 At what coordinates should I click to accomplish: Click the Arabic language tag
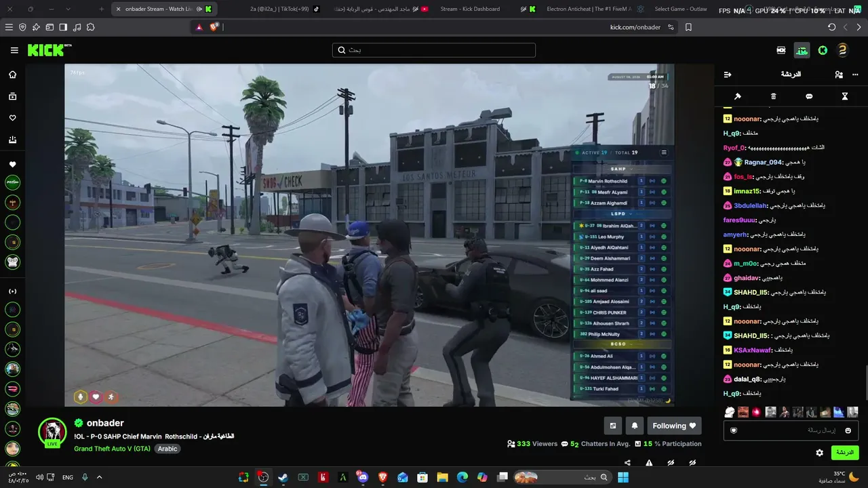tap(167, 449)
